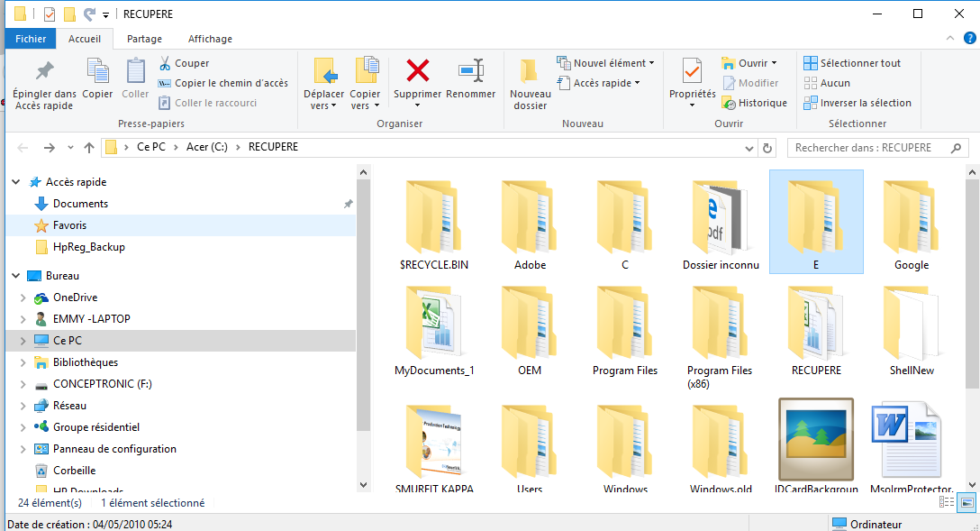The image size is (980, 531).
Task: Click the Renommer rename icon
Action: coord(470,70)
